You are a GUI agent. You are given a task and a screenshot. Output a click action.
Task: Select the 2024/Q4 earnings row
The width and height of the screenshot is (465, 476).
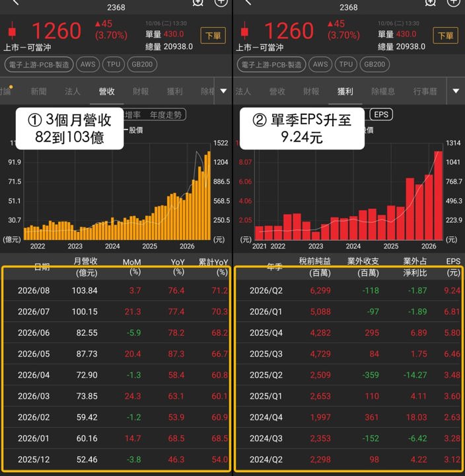pos(349,417)
